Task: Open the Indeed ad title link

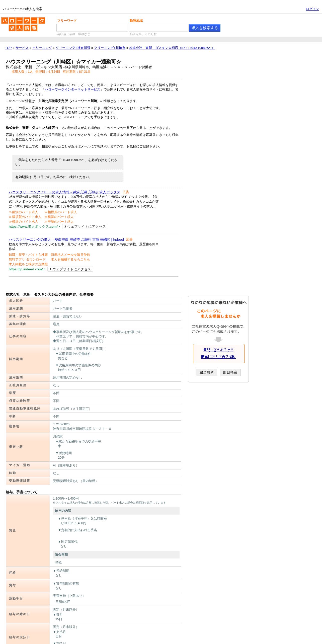Action: (66, 239)
